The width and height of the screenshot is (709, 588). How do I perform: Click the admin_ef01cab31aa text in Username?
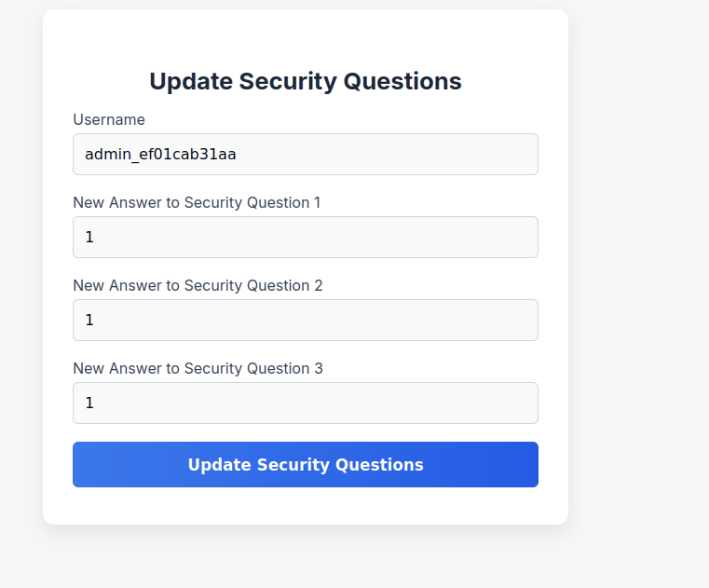click(160, 154)
